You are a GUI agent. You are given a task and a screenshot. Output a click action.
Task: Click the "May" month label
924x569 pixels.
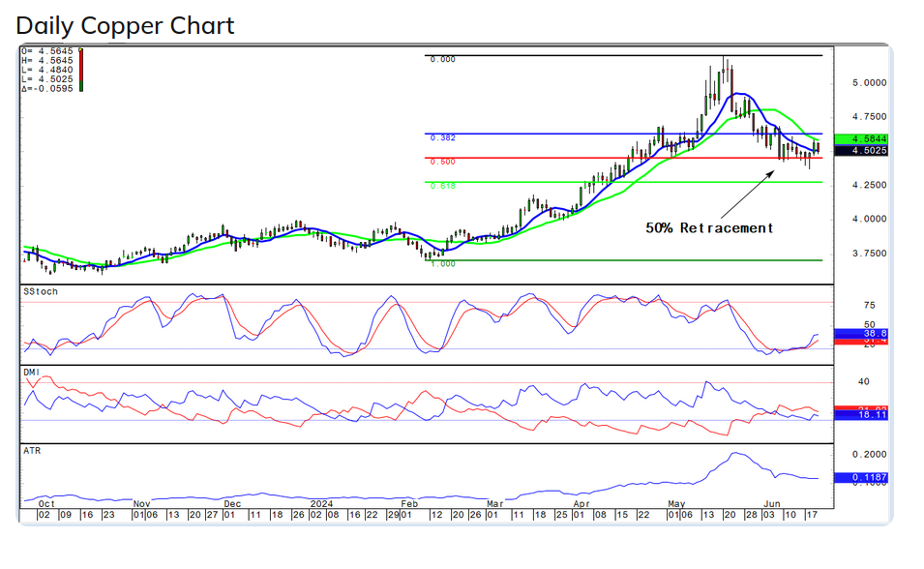(676, 504)
